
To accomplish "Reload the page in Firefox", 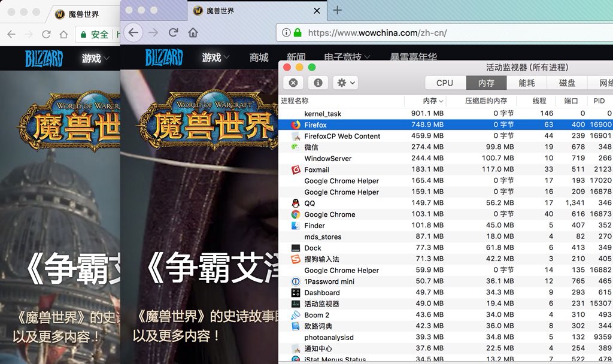I will 173,32.
